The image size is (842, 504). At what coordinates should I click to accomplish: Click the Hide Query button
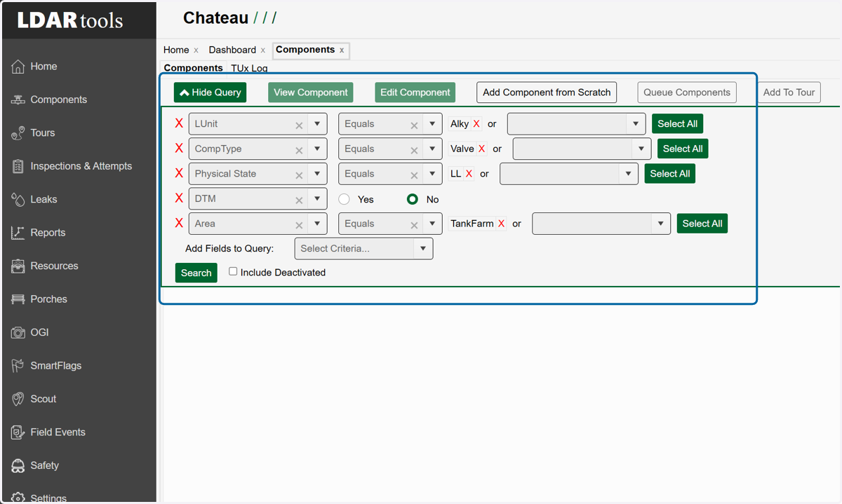point(210,93)
